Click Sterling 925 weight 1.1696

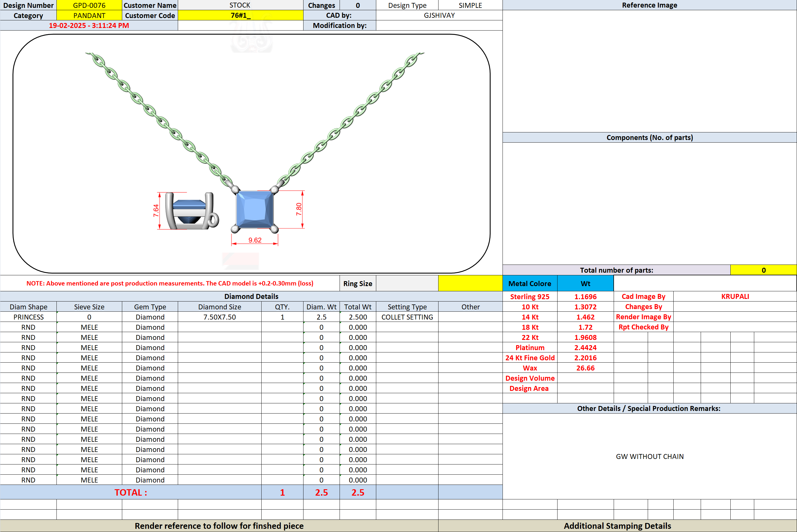pos(585,297)
